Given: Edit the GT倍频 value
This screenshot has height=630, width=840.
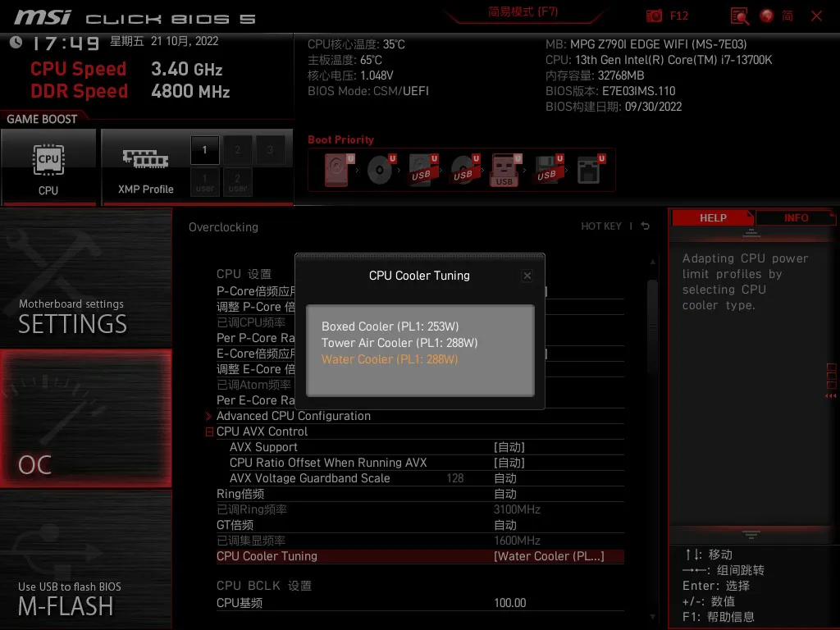Looking at the screenshot, I should tap(504, 525).
